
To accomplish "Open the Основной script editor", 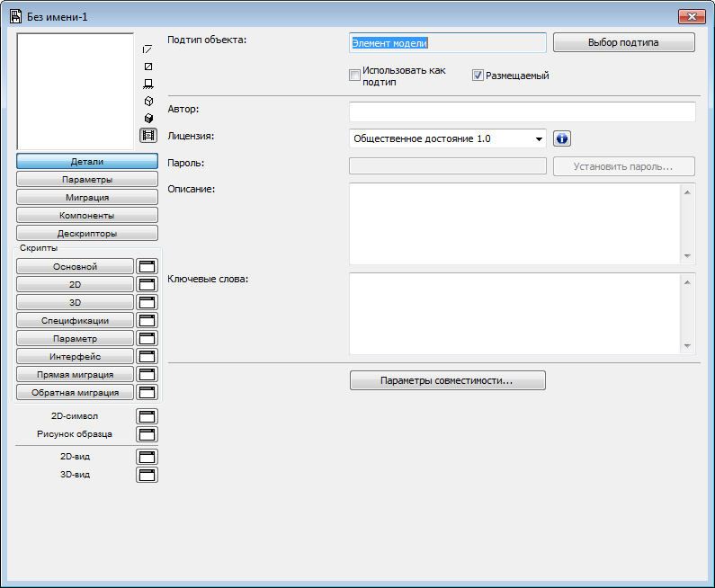I will click(76, 267).
